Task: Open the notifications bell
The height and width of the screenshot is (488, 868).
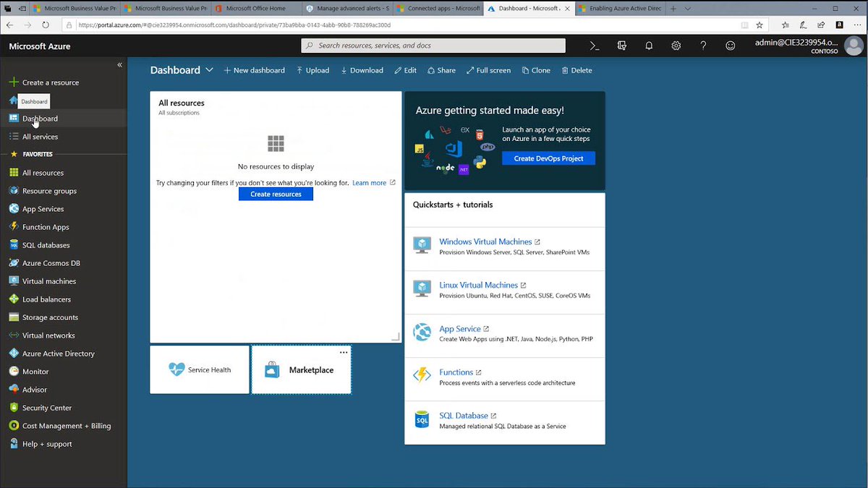Action: pos(649,46)
